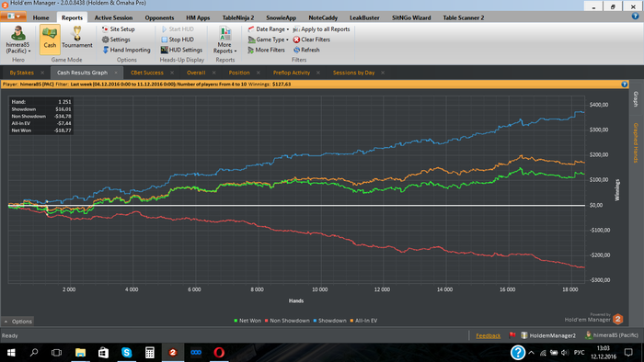Toggle the All-In EV legend series

coord(363,321)
